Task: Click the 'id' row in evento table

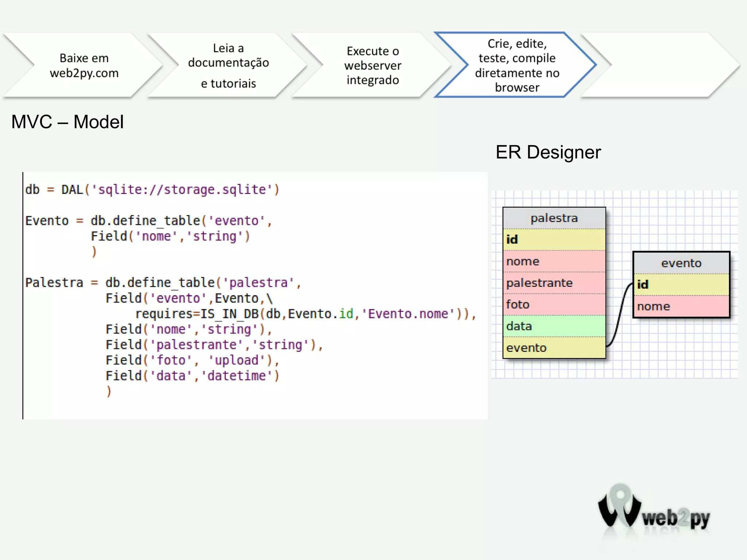Action: click(681, 284)
